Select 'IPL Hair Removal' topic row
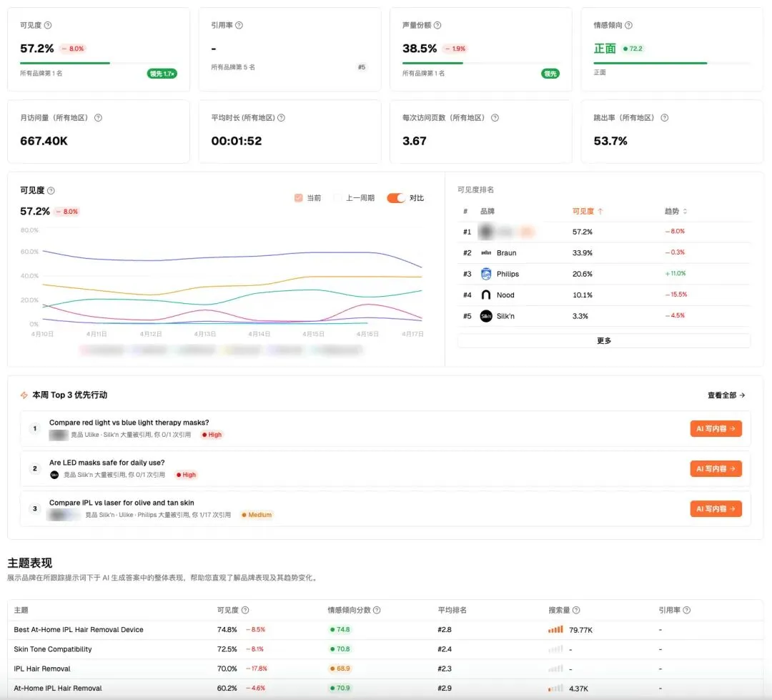 tap(42, 669)
